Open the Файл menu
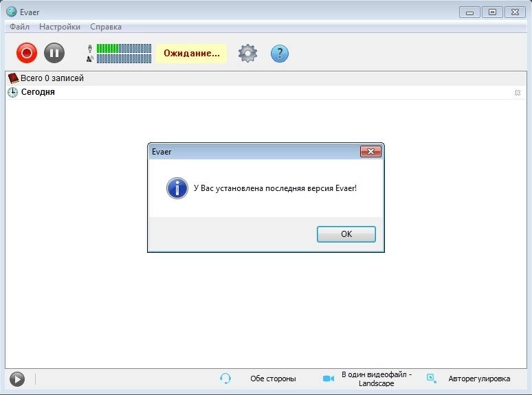This screenshot has width=532, height=395. click(x=19, y=27)
